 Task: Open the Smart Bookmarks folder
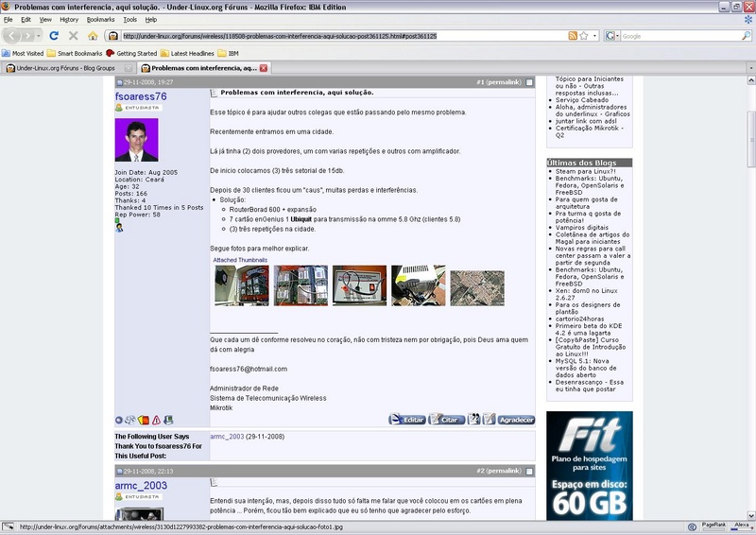[x=75, y=53]
